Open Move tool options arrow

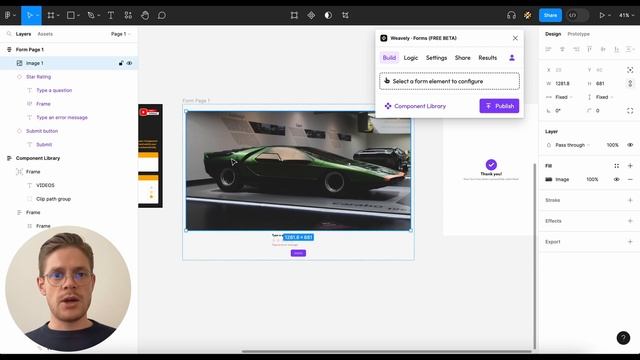coord(37,16)
